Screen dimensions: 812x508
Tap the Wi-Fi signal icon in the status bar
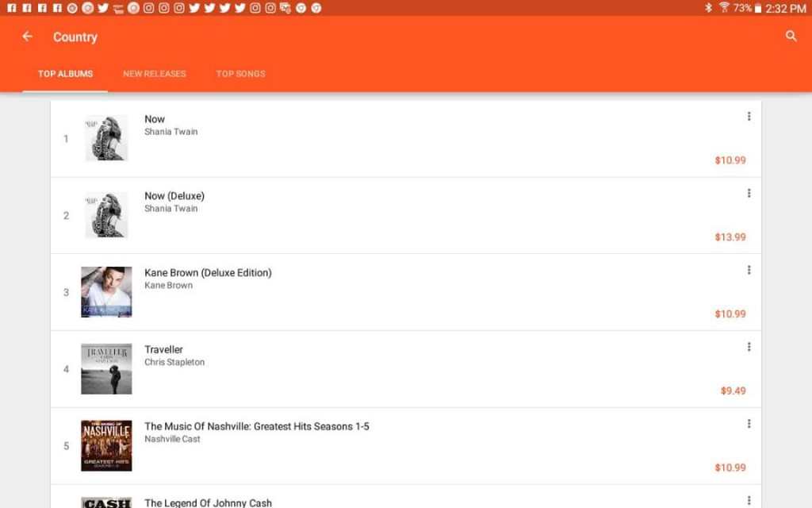[724, 8]
